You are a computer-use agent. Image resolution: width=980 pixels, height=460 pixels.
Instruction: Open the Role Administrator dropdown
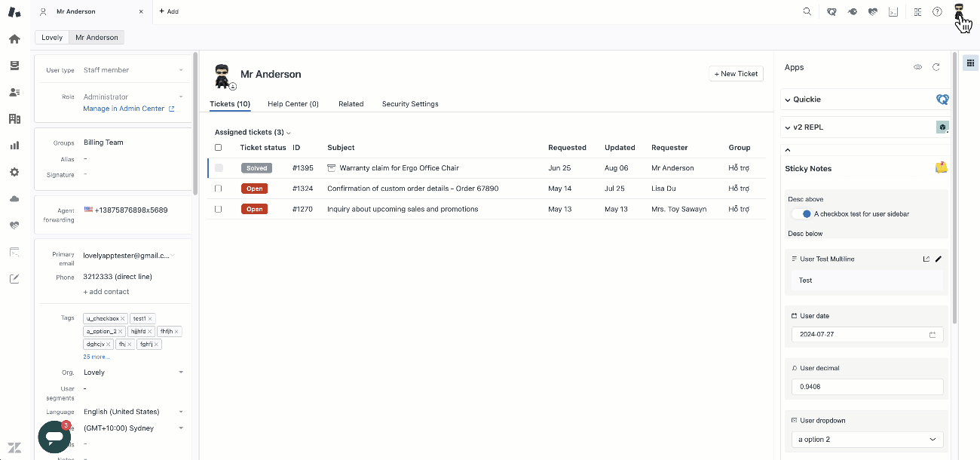coord(133,97)
